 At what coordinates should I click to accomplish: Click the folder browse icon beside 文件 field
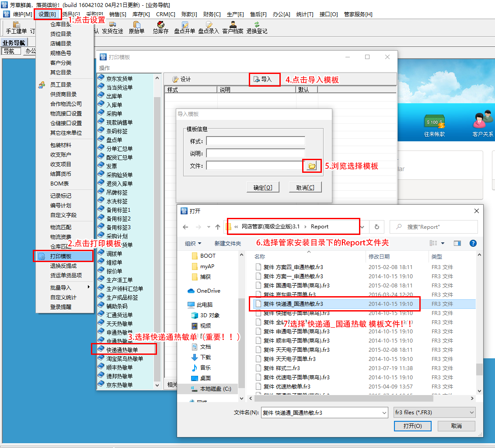pyautogui.click(x=312, y=166)
